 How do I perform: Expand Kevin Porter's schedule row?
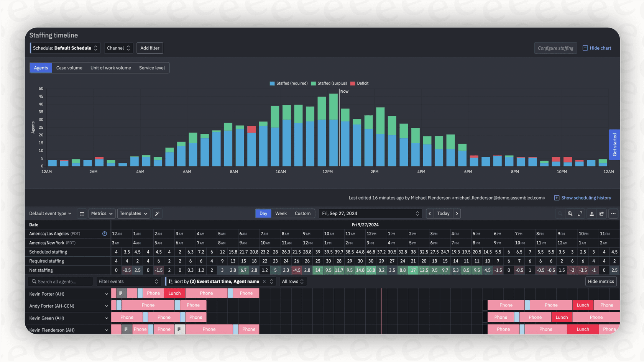pos(107,294)
